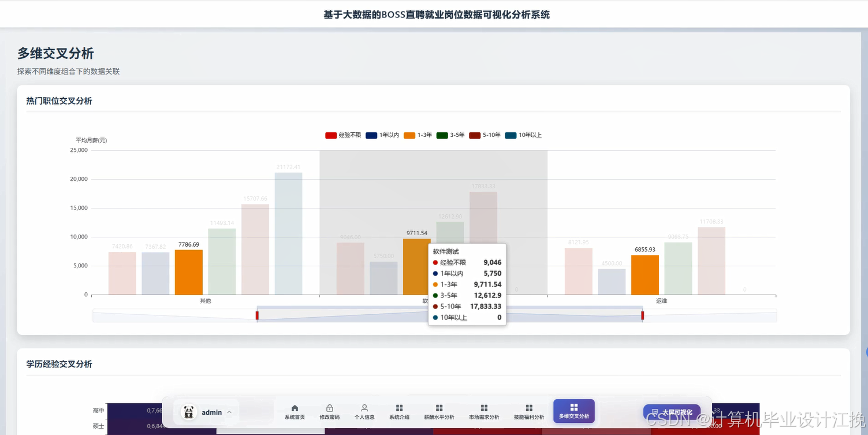Click the panda avatar icon
Image resolution: width=868 pixels, height=435 pixels.
point(189,412)
